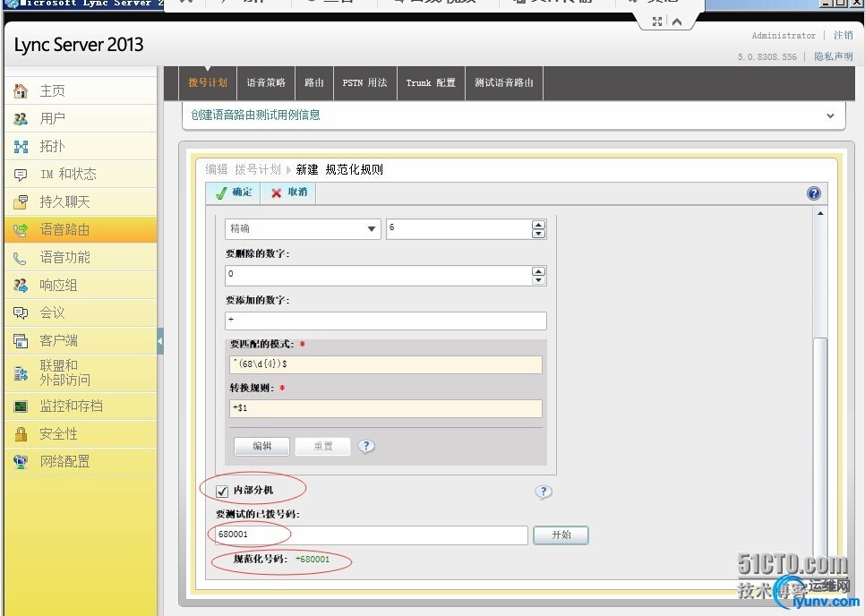Focus the 要测试的已拨号码 input with 680001

pos(372,535)
